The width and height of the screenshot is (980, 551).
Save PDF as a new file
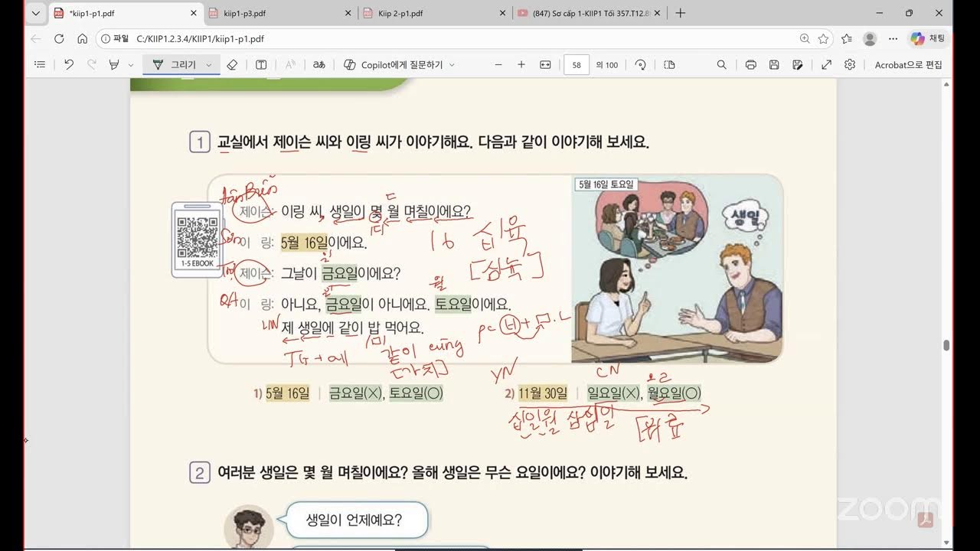tap(798, 65)
